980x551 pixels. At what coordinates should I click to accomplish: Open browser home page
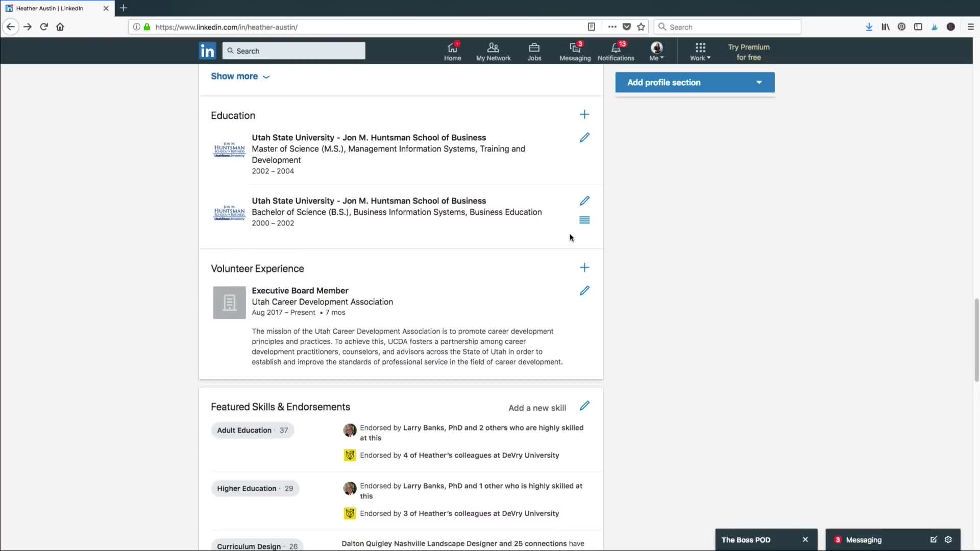tap(60, 27)
